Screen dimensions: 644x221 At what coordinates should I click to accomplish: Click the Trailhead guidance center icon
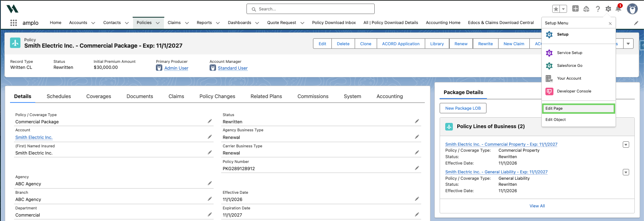pyautogui.click(x=586, y=9)
